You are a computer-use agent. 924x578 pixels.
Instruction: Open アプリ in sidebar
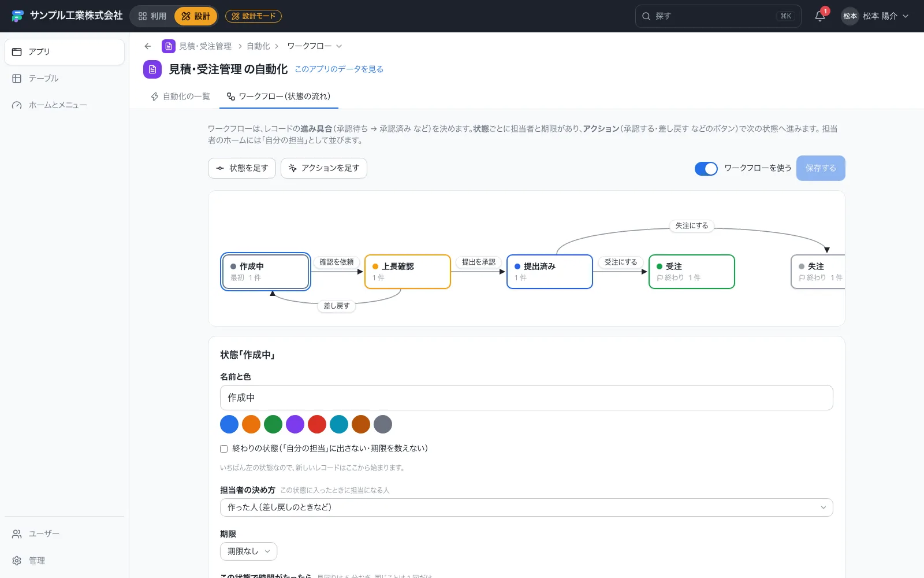click(64, 52)
